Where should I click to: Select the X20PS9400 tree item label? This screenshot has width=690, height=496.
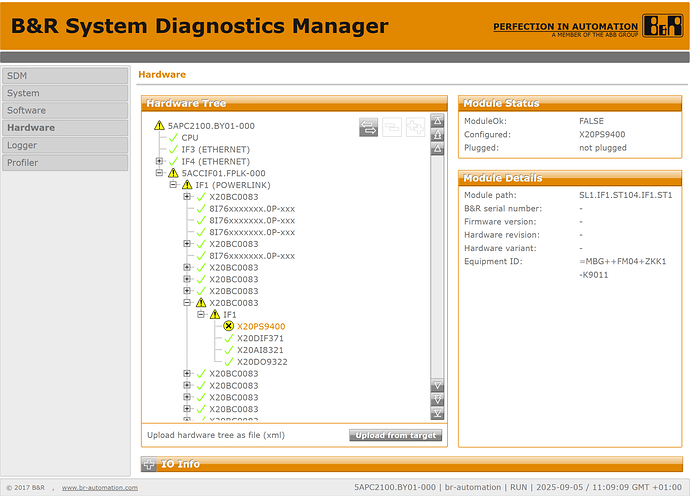pyautogui.click(x=261, y=326)
